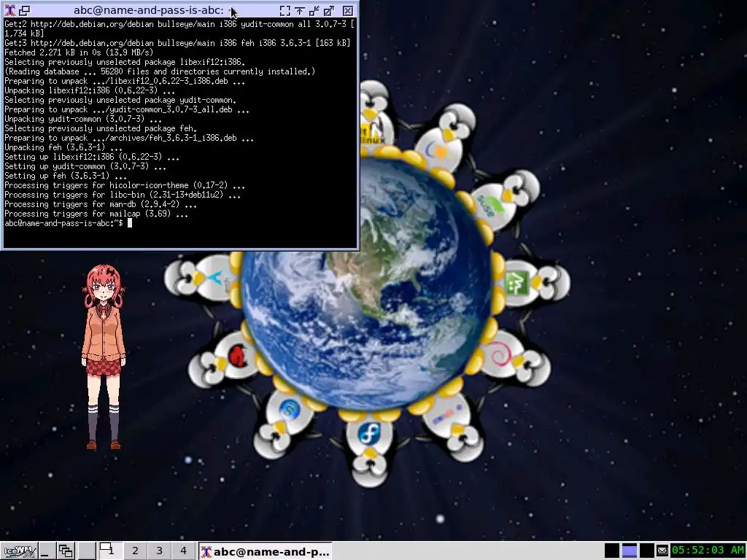The width and height of the screenshot is (747, 560).
Task: Click the Show Desktop taskbar button
Action: pyautogui.click(x=46, y=551)
